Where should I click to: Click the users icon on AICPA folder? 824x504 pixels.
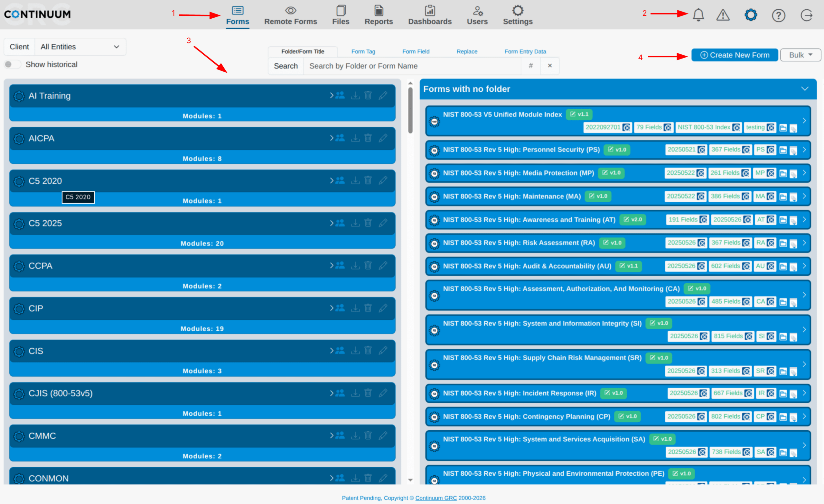340,138
